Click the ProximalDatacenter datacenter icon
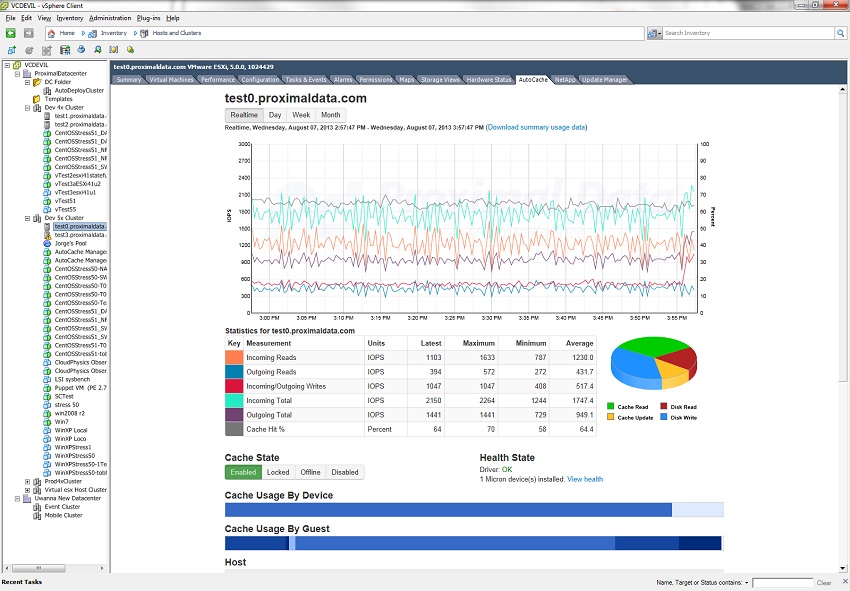850x591 pixels. (x=27, y=74)
